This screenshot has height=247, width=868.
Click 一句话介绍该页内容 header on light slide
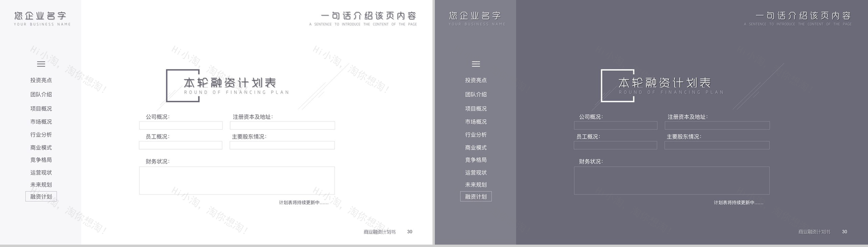[369, 16]
